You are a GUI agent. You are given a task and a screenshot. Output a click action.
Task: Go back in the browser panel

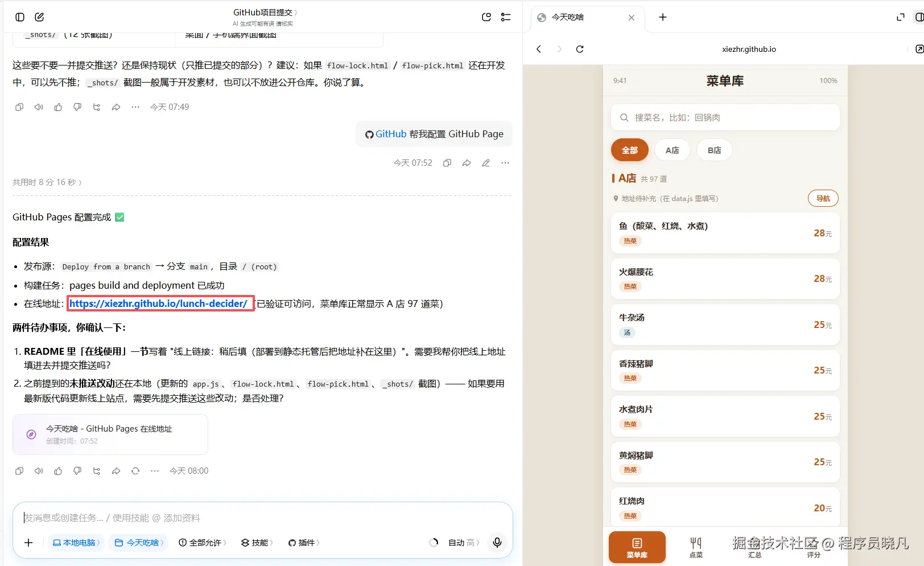[539, 49]
